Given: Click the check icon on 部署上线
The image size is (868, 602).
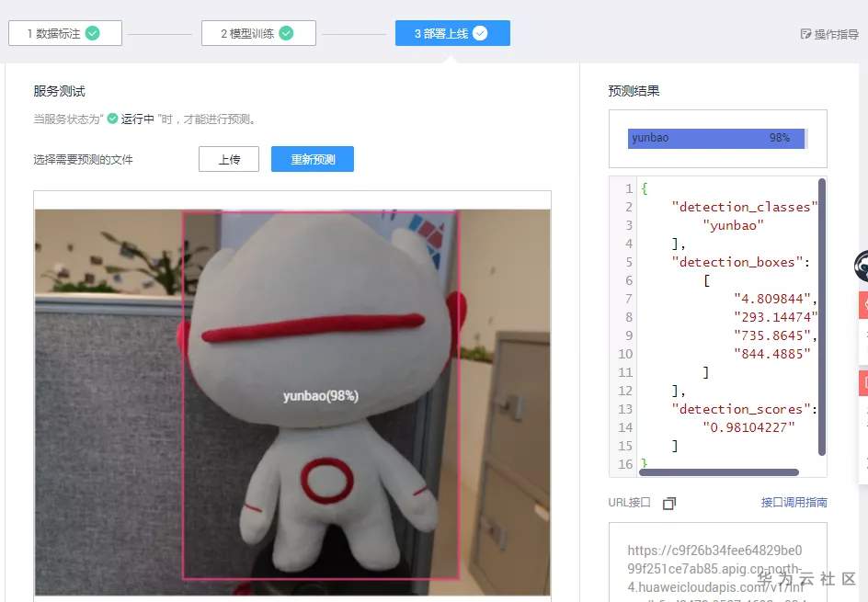Looking at the screenshot, I should (x=480, y=33).
